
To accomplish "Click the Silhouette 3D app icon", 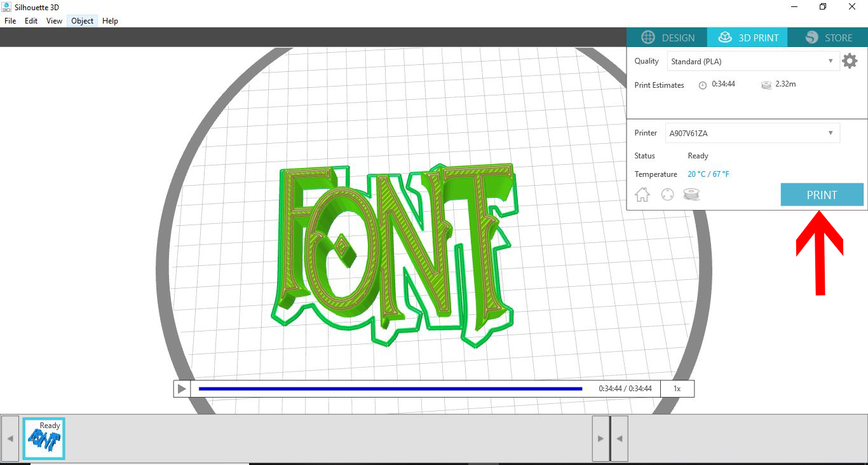I will click(x=6, y=7).
